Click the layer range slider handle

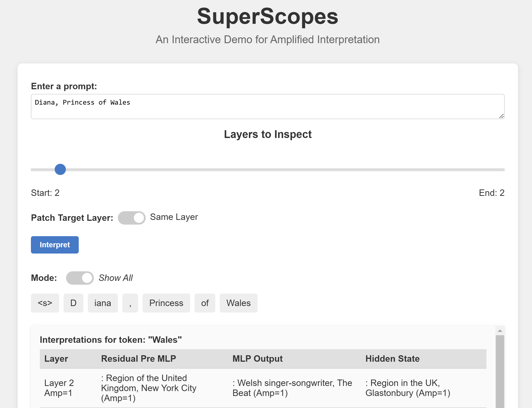coord(60,170)
